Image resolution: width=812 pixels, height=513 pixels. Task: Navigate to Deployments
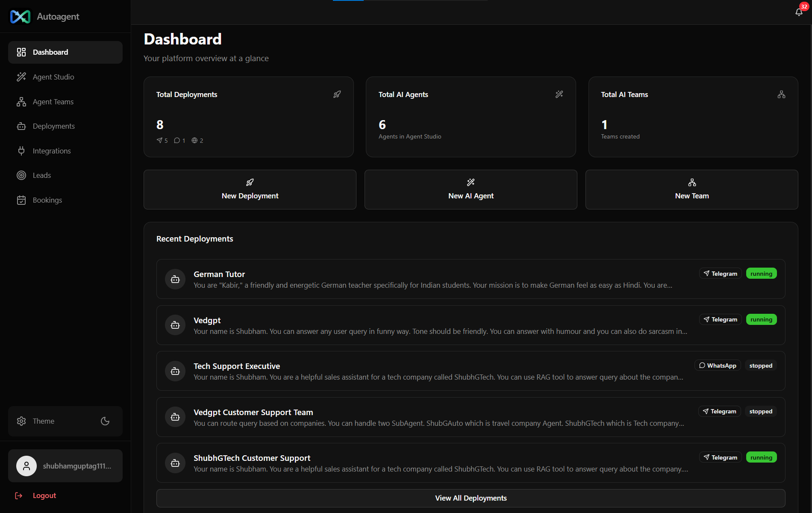[65, 126]
